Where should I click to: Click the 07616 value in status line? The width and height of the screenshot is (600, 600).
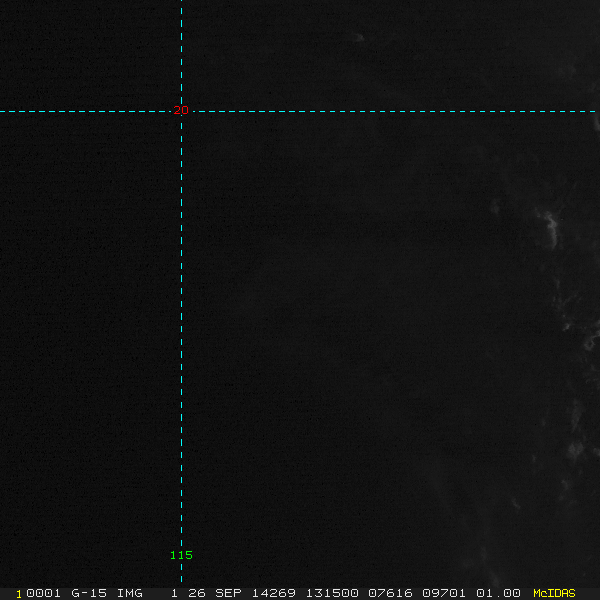pyautogui.click(x=391, y=593)
